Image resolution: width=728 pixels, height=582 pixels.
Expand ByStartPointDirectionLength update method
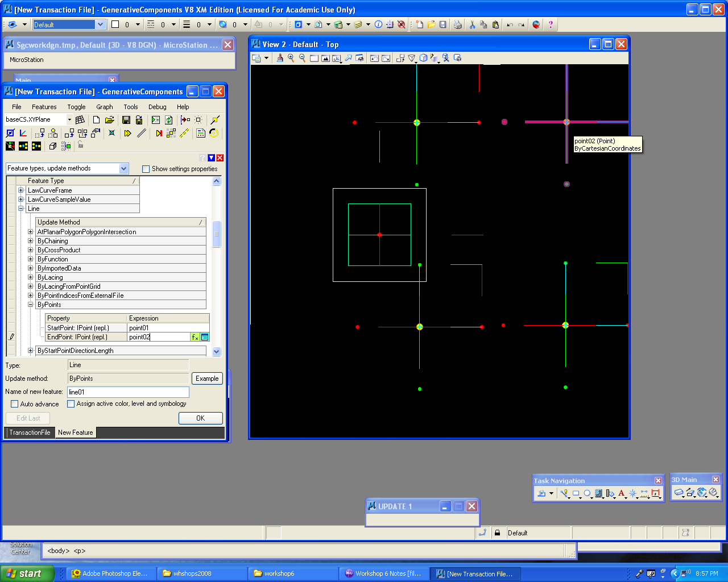pos(31,351)
